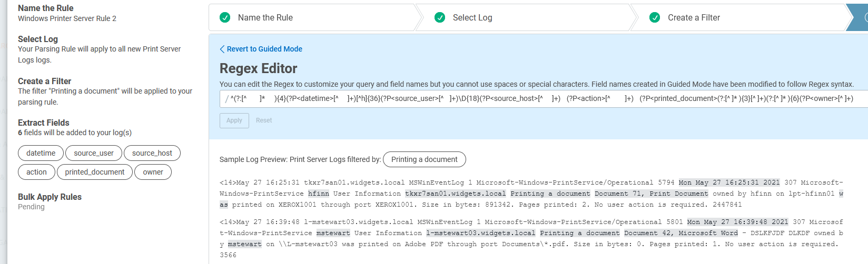The image size is (868, 264).
Task: Select Bulk Apply Rules in left sidebar
Action: (x=50, y=197)
